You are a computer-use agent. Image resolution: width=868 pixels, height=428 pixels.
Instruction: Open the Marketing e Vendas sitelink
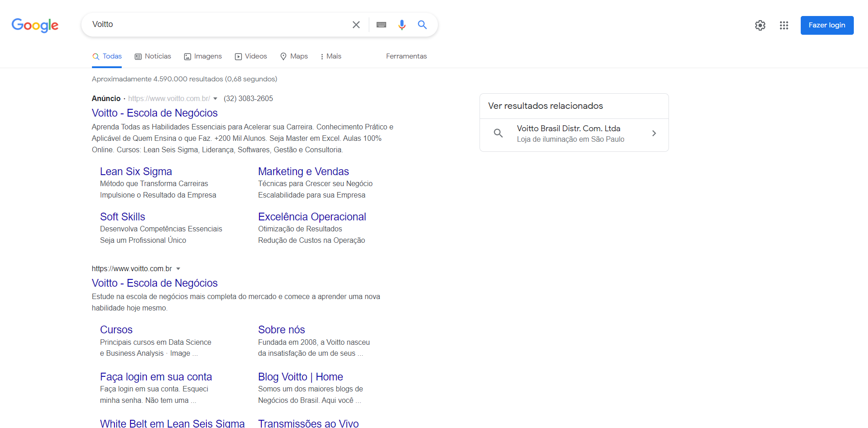point(303,171)
